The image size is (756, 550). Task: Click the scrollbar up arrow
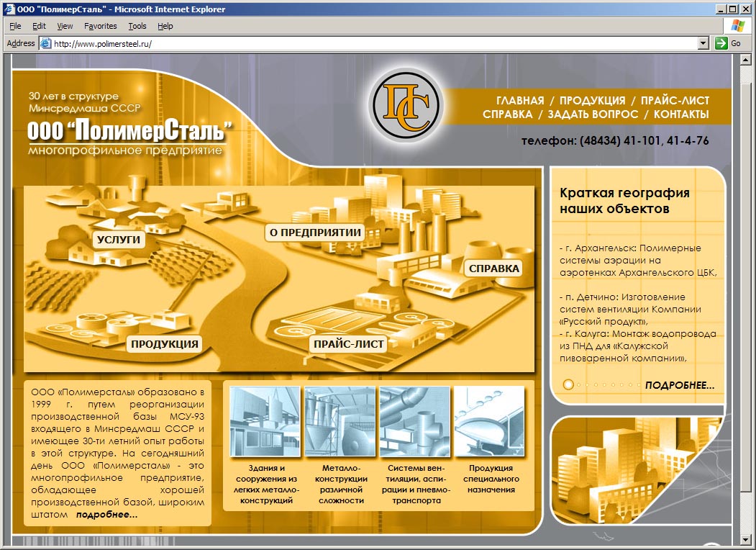click(x=745, y=60)
